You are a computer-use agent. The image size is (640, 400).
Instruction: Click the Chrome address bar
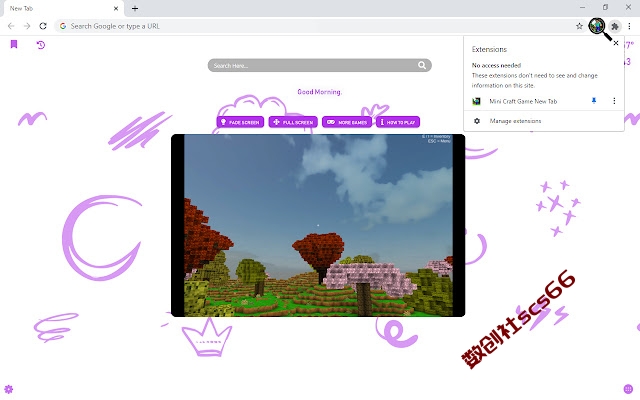coord(320,26)
